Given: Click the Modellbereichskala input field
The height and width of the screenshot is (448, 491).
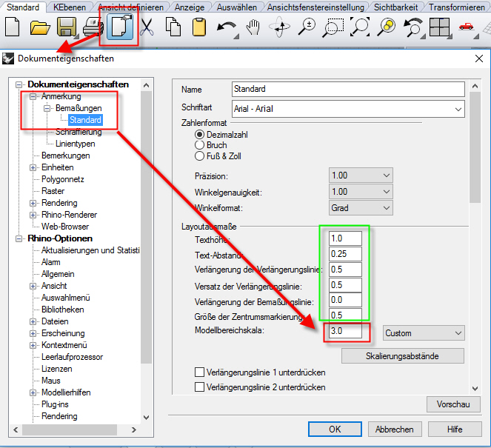Looking at the screenshot, I should (346, 332).
